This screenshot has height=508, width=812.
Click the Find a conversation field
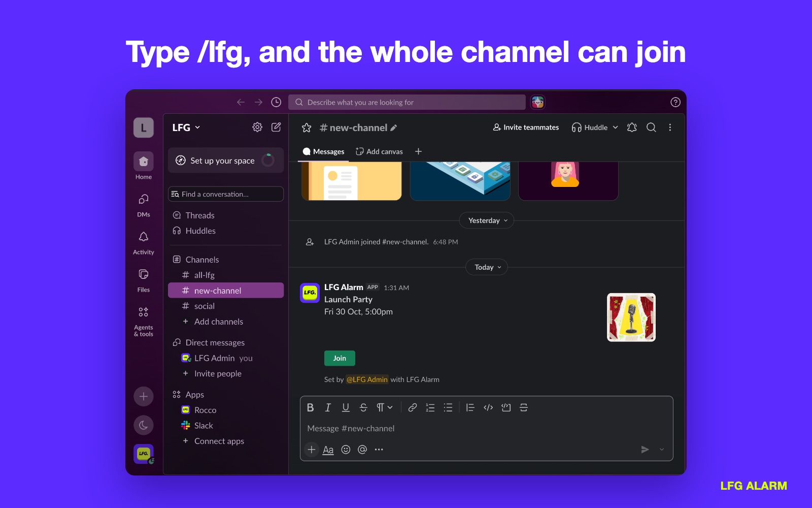click(x=226, y=194)
